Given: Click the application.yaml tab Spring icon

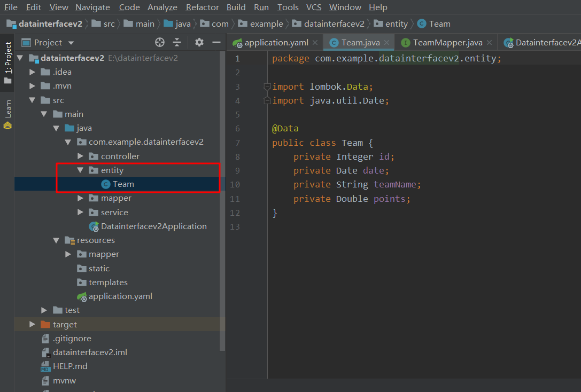Looking at the screenshot, I should click(237, 43).
